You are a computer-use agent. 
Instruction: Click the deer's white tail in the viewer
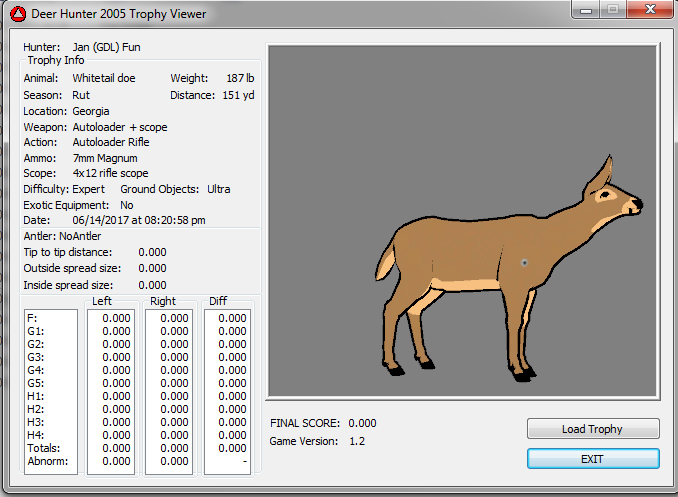click(x=385, y=263)
